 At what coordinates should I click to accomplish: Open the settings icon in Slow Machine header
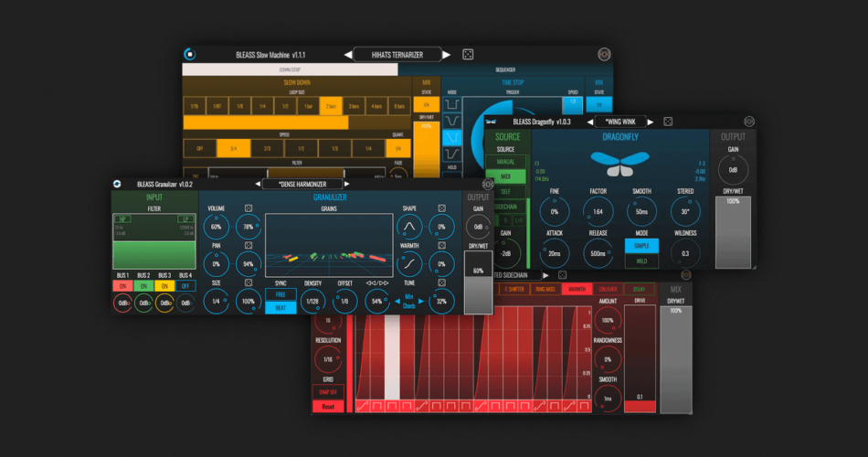(x=604, y=55)
